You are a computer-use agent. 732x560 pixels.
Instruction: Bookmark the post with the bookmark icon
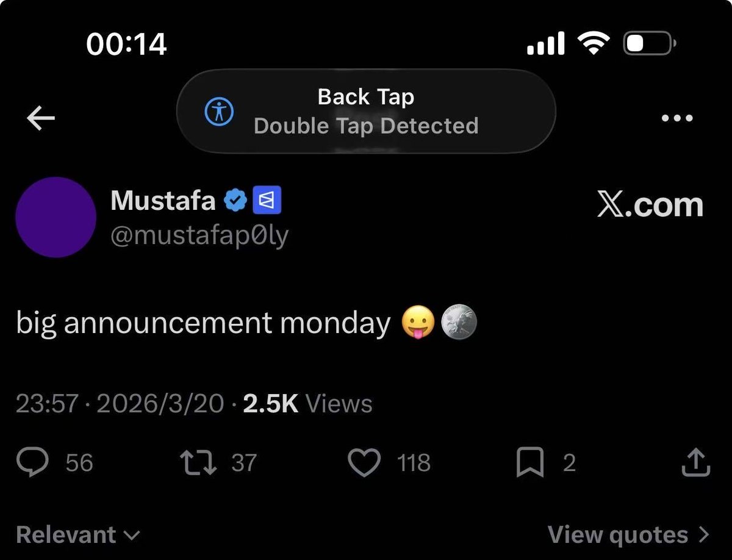[529, 463]
